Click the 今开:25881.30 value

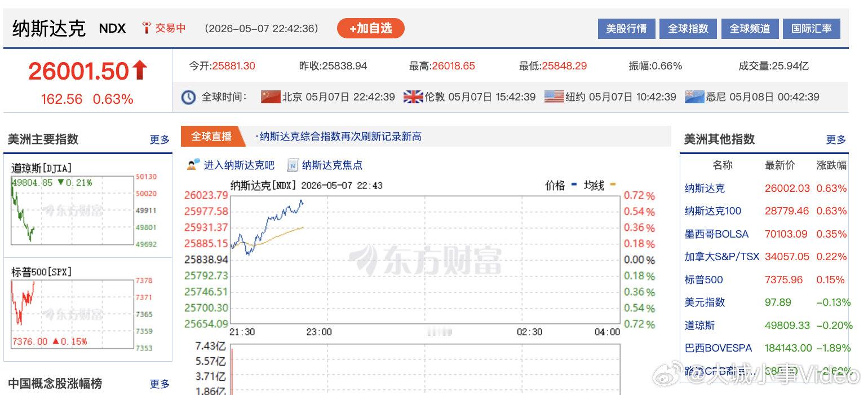click(x=222, y=66)
